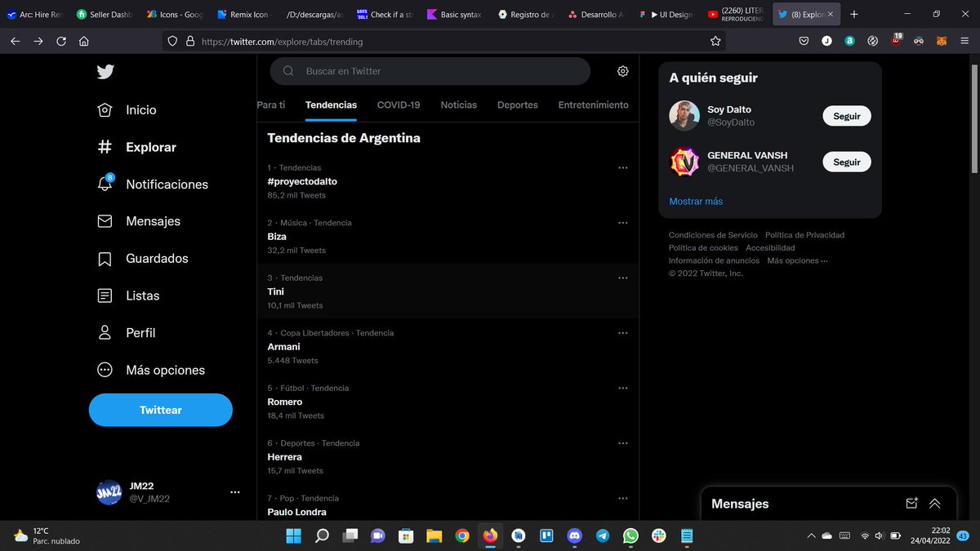This screenshot has width=980, height=551.
Task: Switch to COVID-19 tab
Action: (399, 104)
